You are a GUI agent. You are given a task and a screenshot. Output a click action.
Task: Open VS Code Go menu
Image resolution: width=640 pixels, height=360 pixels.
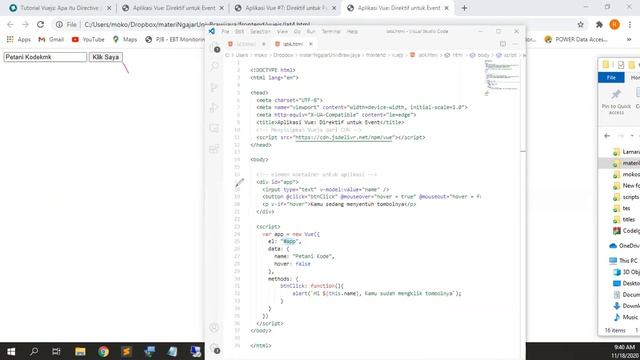pos(297,31)
